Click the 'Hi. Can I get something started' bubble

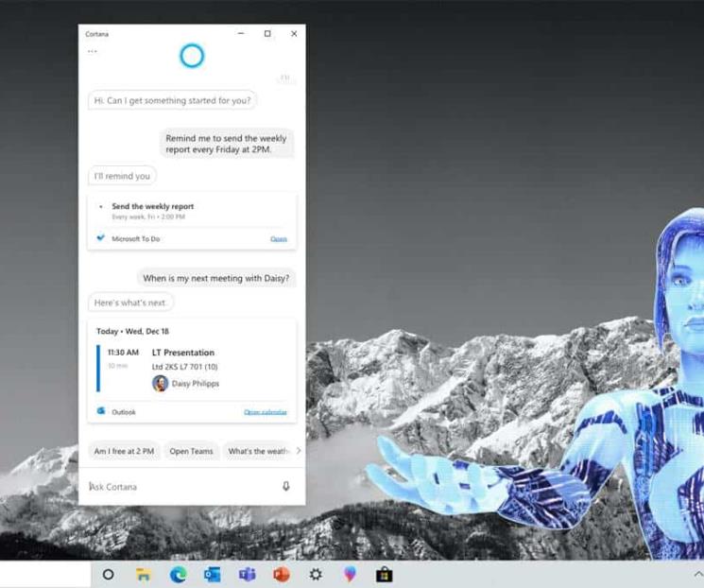(x=172, y=100)
